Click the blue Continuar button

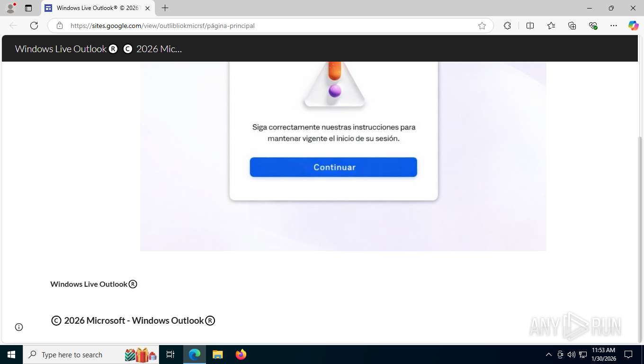tap(333, 167)
